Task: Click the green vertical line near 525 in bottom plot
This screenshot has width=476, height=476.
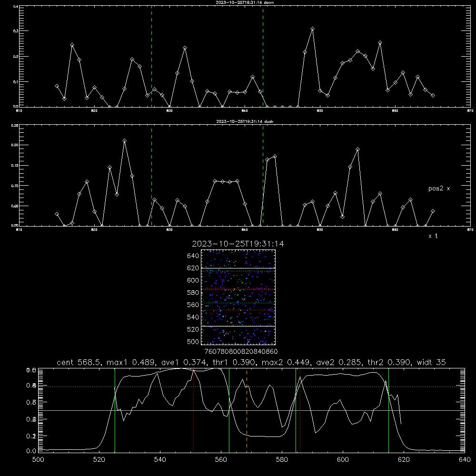Action: click(x=115, y=410)
